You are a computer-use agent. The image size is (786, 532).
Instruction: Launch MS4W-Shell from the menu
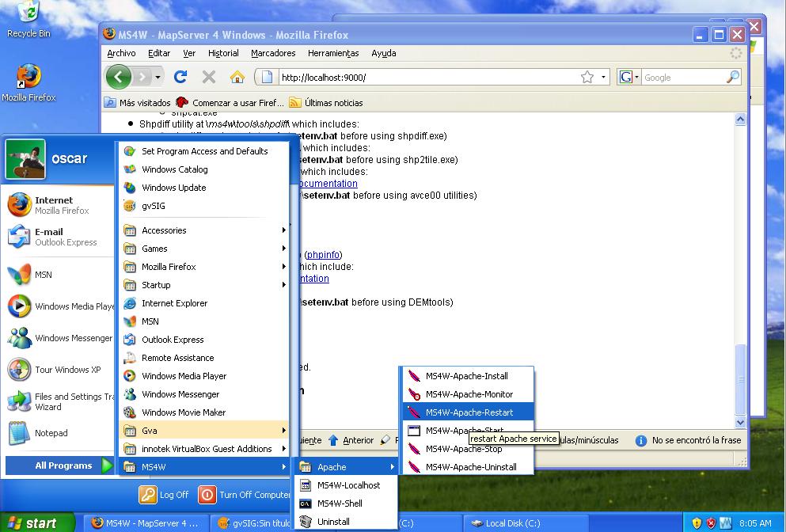tap(339, 503)
